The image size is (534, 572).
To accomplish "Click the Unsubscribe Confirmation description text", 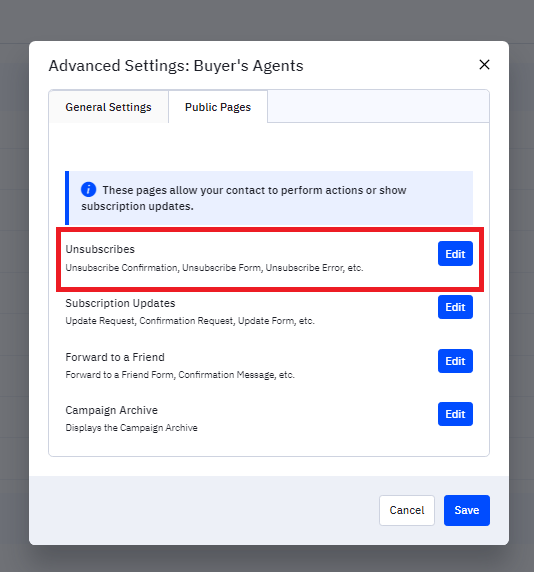I will pos(214,268).
